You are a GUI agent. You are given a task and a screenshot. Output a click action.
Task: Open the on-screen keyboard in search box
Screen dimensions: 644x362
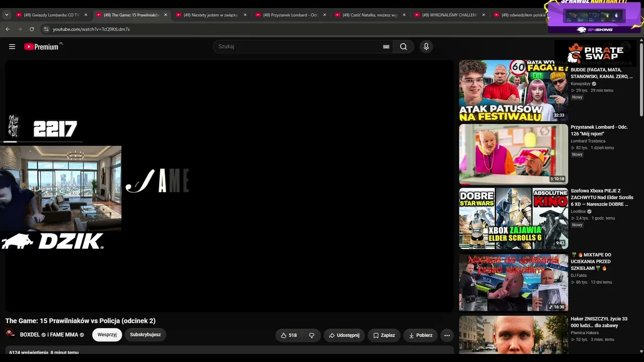pyautogui.click(x=386, y=47)
